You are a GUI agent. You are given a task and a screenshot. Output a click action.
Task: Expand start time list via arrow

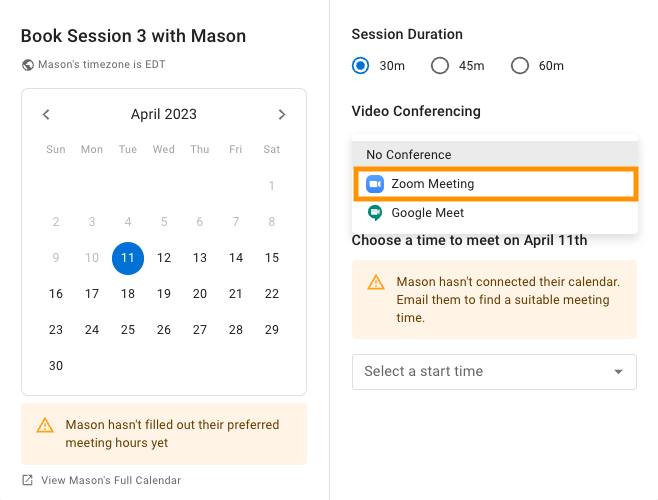point(618,372)
